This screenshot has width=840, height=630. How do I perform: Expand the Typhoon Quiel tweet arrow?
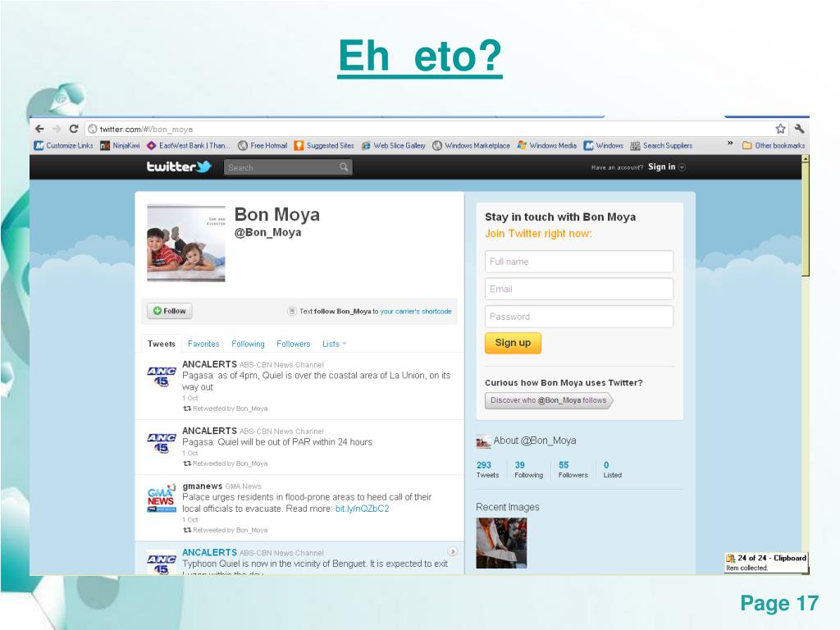point(453,551)
